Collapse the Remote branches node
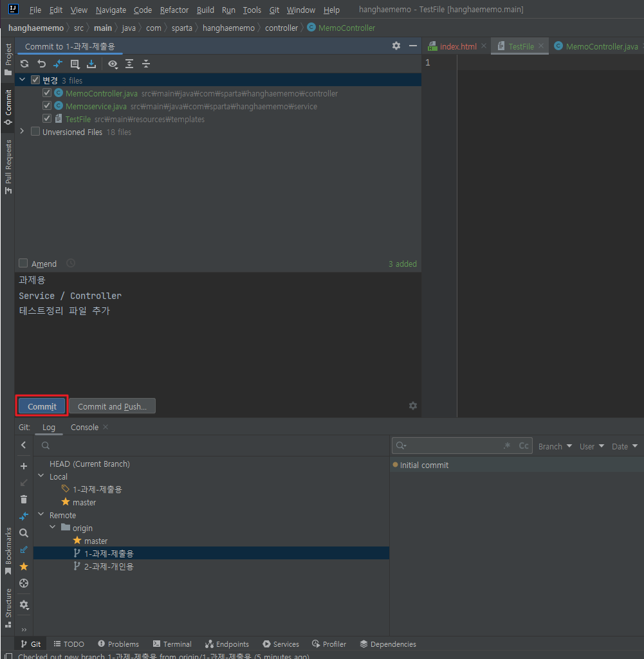Screen dimensions: 644x659 [x=41, y=514]
